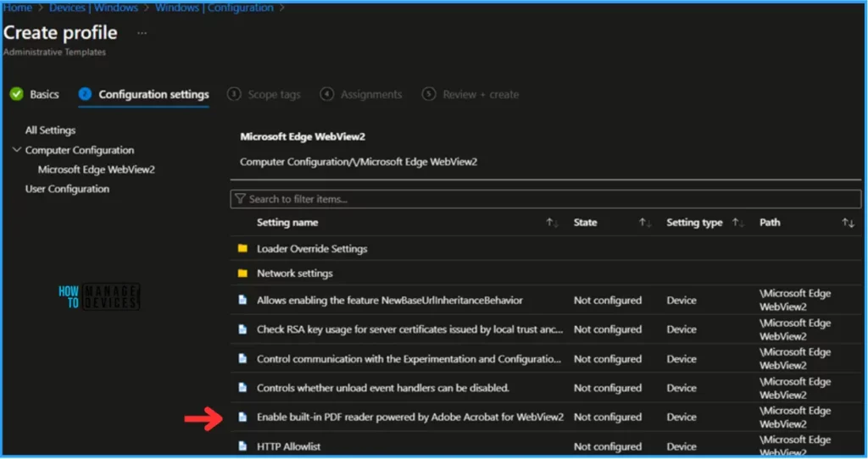Open the HTTP Allowlist setting
The image size is (868, 459).
pyautogui.click(x=288, y=446)
